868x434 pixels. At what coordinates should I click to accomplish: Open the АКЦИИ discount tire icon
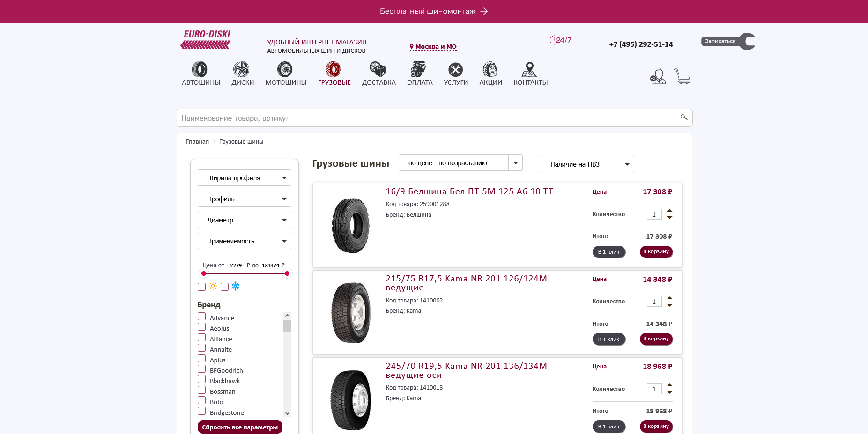[490, 69]
